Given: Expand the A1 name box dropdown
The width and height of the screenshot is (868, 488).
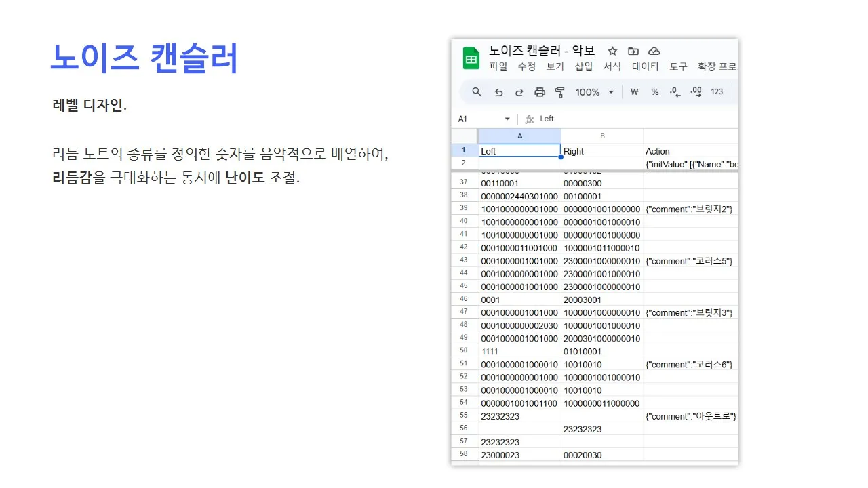Looking at the screenshot, I should point(507,119).
